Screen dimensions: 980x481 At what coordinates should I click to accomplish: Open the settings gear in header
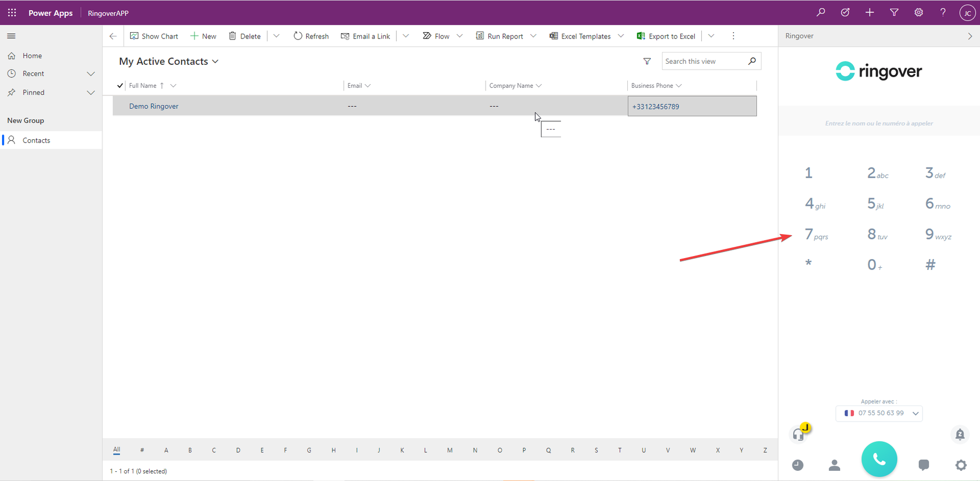point(918,12)
